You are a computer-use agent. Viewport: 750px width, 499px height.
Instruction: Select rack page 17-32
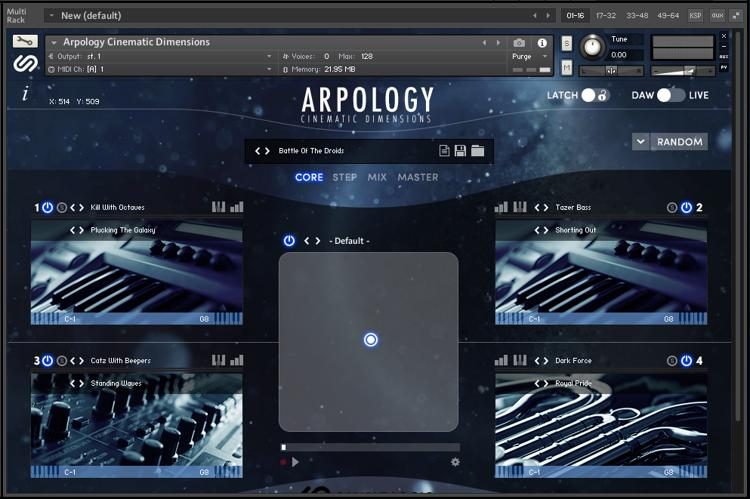click(606, 16)
